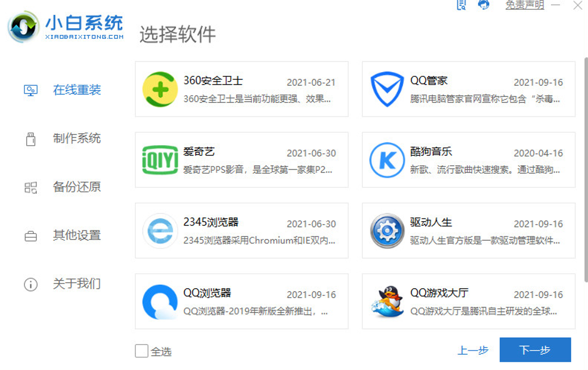Click the QQ游戏大厅 penguin icon
The height and width of the screenshot is (370, 588).
387,301
